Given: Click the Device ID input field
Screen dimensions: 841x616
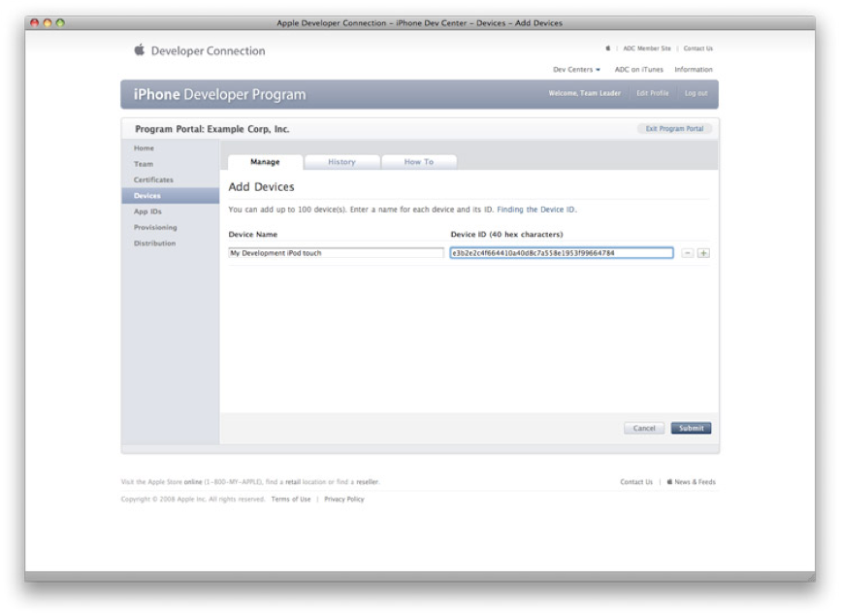Looking at the screenshot, I should (562, 253).
